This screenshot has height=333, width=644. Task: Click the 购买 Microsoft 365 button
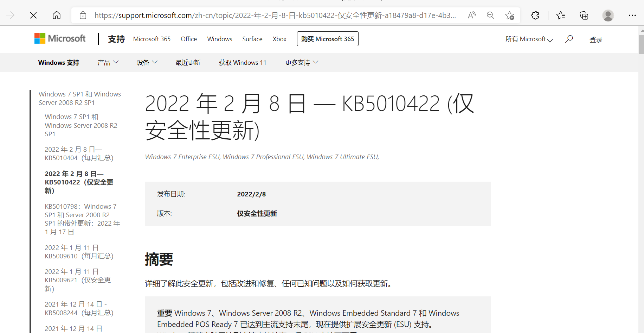[328, 39]
